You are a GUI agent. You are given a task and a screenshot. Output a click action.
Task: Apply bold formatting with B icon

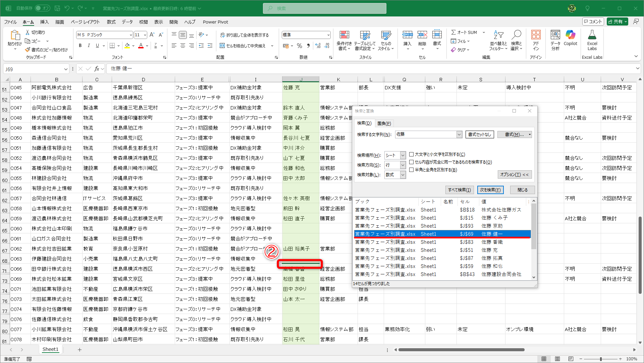(80, 46)
